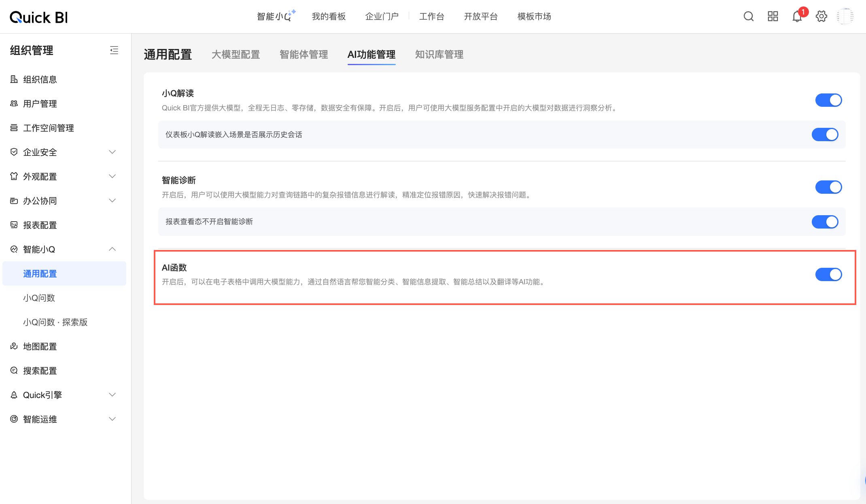Open 我的看板 in top navigation
Viewport: 866px width, 504px height.
(329, 17)
